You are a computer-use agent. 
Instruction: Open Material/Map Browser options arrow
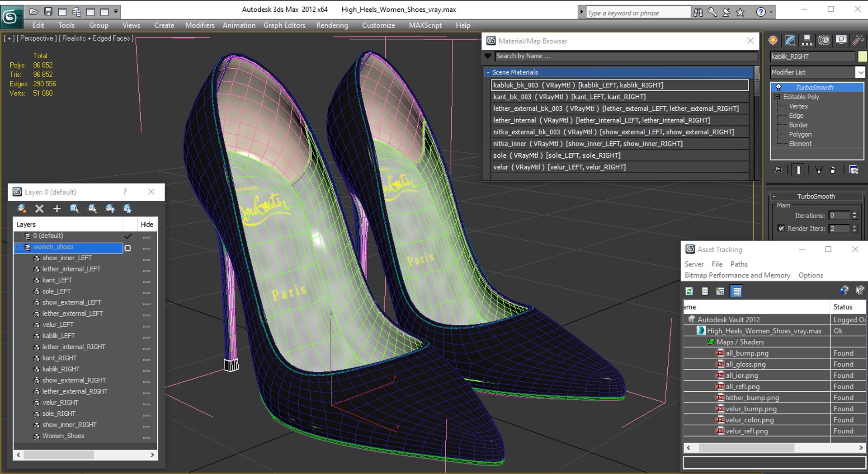488,56
